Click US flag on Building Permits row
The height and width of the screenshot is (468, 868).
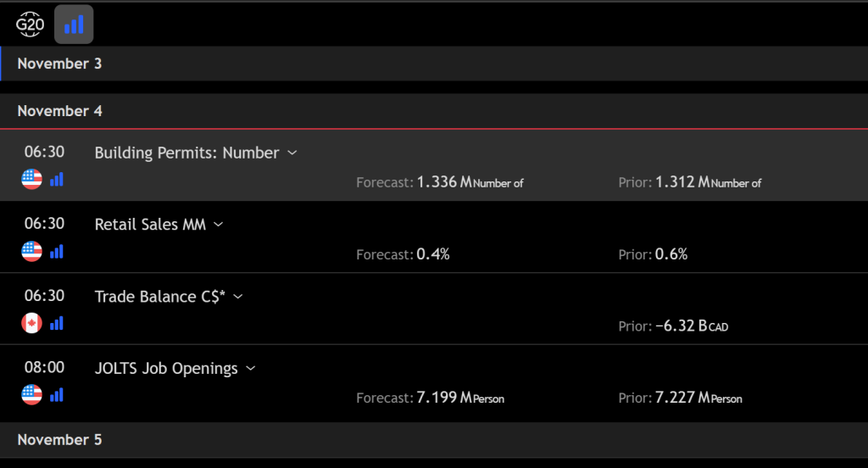(31, 180)
